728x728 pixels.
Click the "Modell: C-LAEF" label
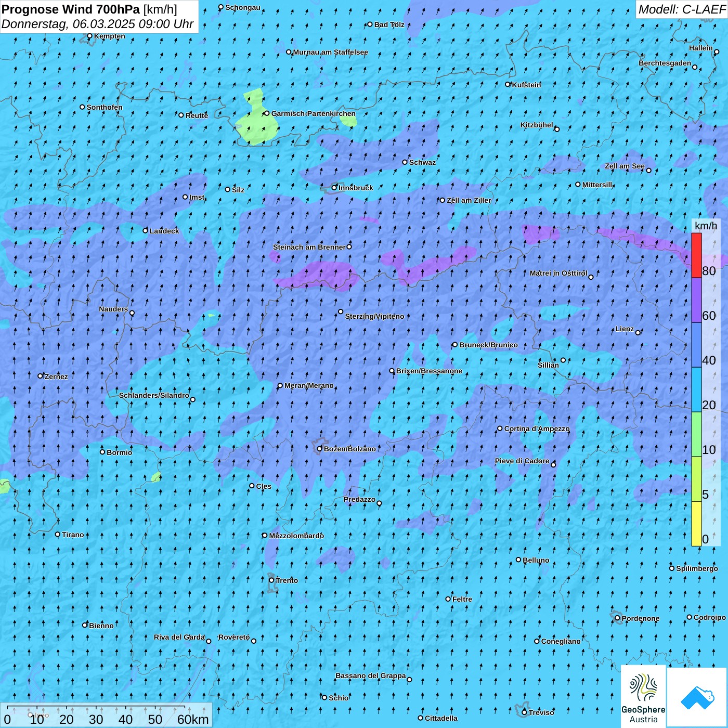pos(682,9)
